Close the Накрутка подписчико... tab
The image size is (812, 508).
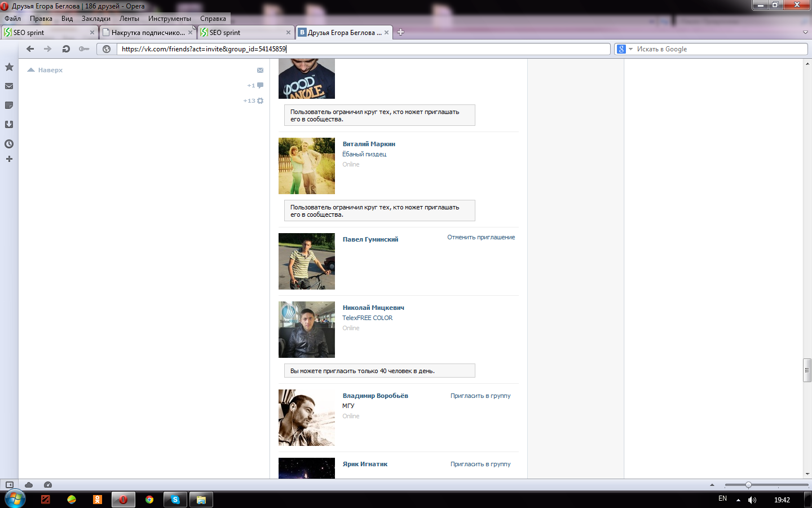coord(190,33)
